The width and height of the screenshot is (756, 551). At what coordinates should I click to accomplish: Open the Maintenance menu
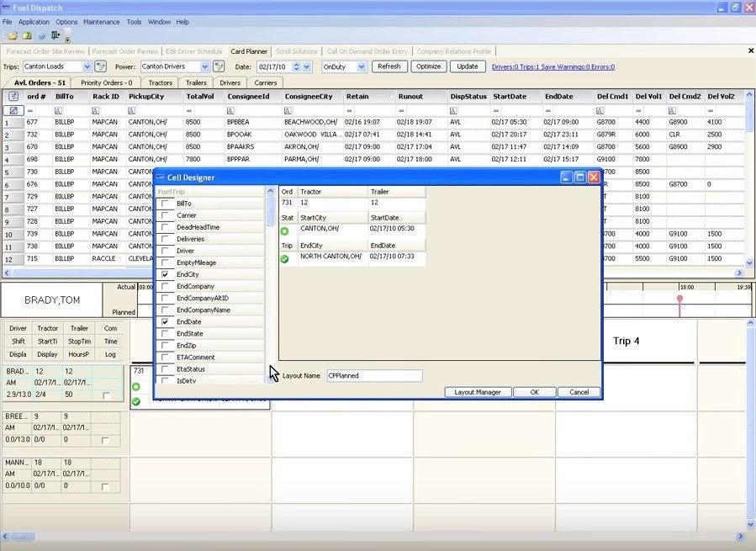tap(101, 22)
